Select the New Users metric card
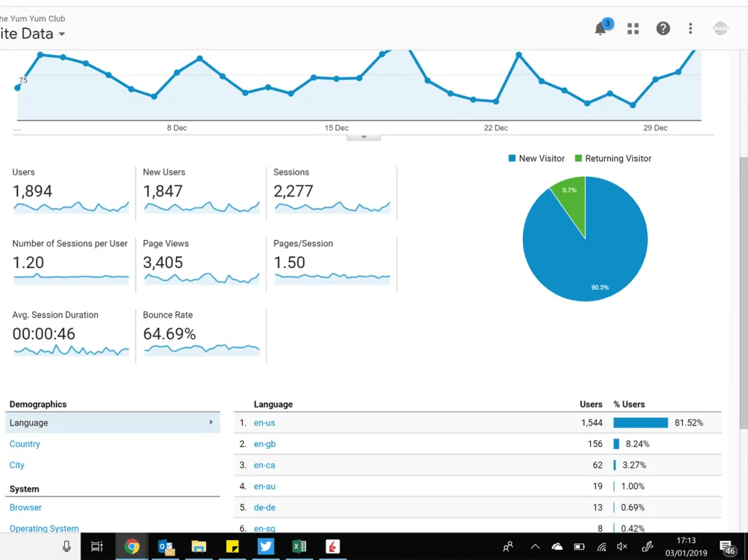Screen dimensions: 748x560 click(x=201, y=193)
